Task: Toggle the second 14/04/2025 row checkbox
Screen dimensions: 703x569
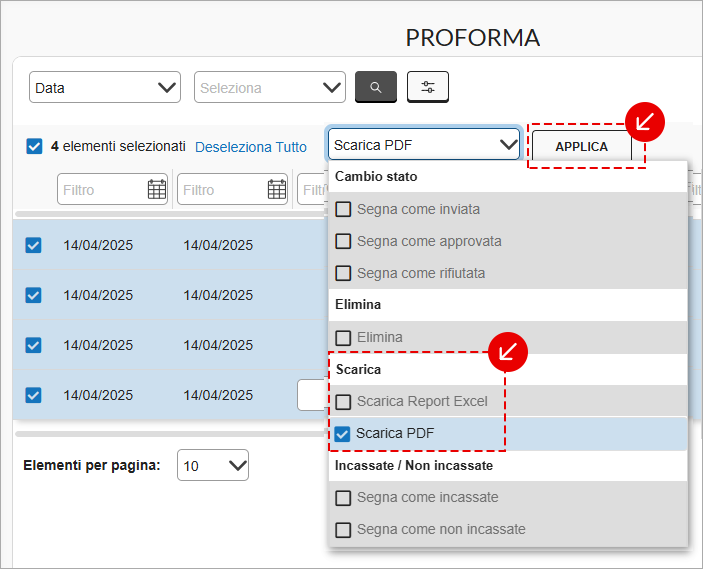Action: (x=33, y=295)
